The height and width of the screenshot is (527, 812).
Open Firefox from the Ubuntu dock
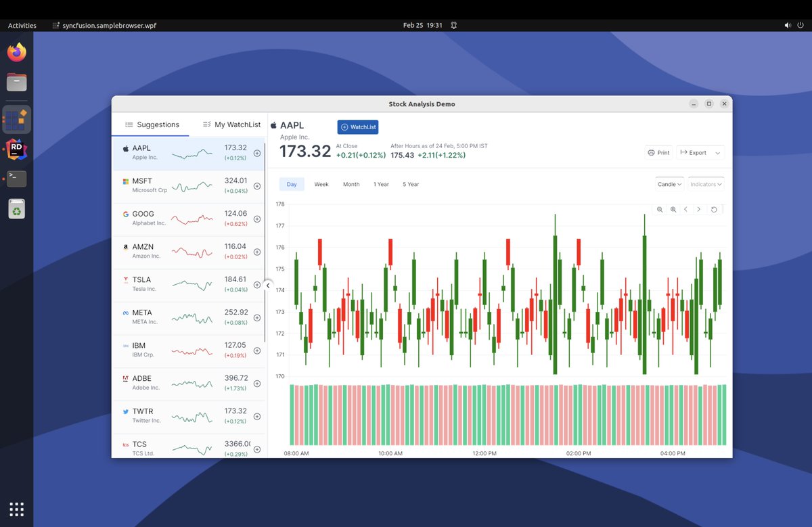click(x=17, y=52)
